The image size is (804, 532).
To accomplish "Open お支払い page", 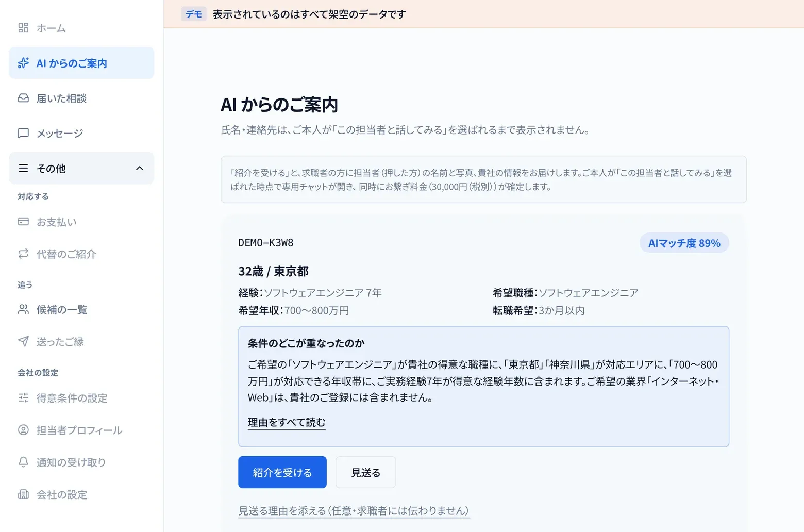I will (81, 222).
